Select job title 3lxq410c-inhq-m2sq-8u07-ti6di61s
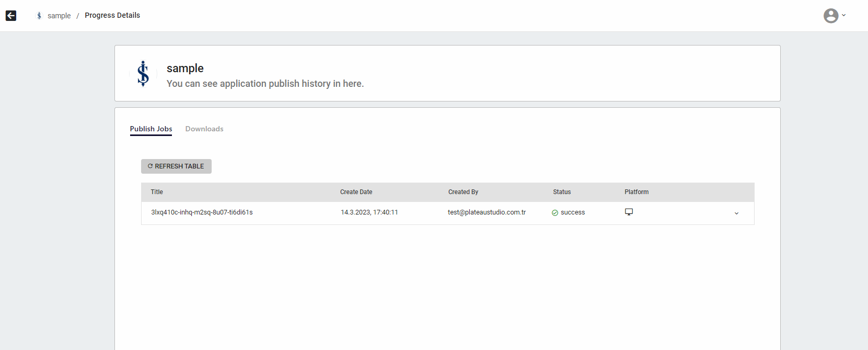 click(x=202, y=212)
